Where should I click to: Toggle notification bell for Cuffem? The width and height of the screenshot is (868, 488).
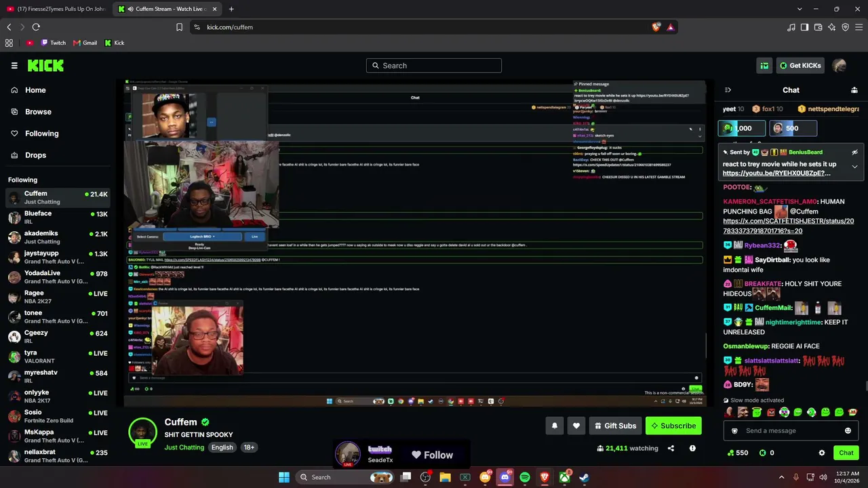pos(554,426)
